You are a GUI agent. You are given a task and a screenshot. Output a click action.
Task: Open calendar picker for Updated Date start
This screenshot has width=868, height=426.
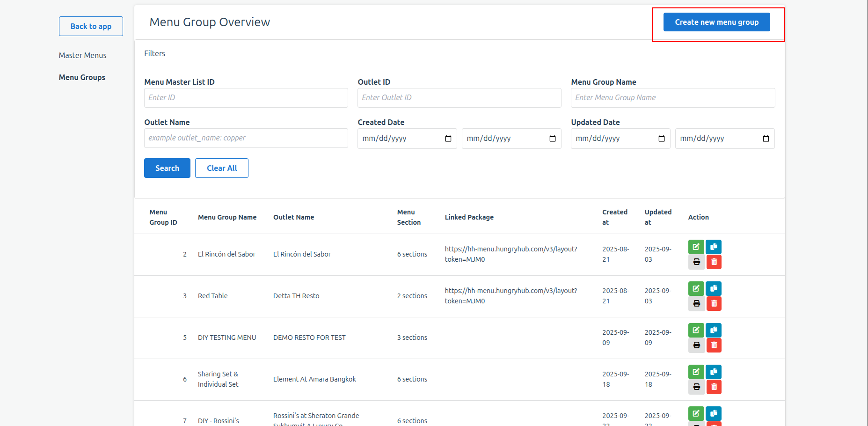(x=661, y=139)
